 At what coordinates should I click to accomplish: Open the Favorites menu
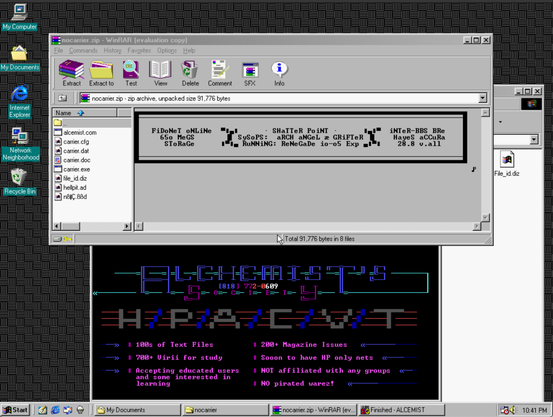coord(139,50)
